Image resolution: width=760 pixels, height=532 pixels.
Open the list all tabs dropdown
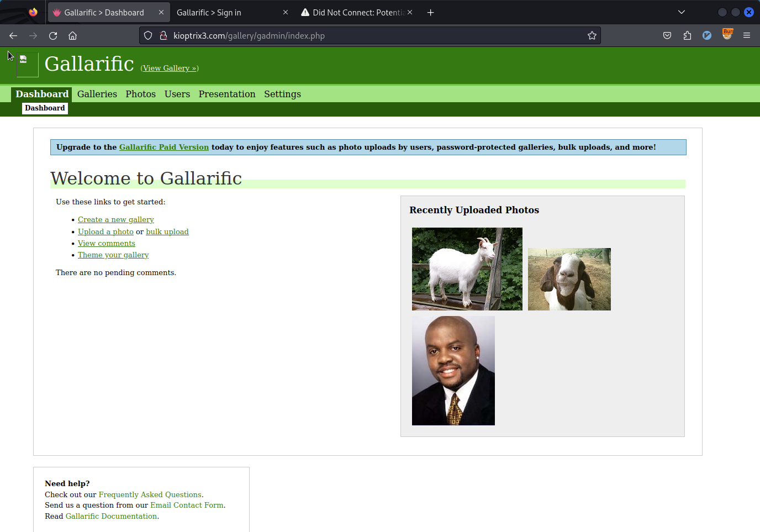coord(681,12)
